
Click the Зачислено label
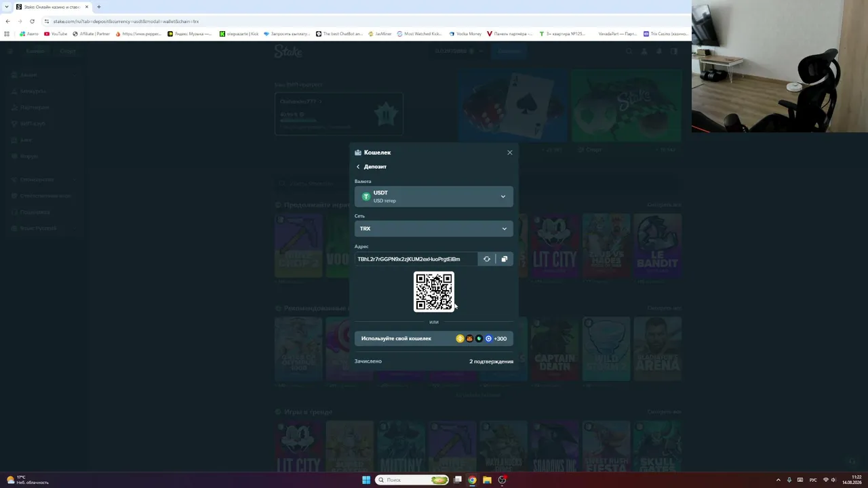coord(368,361)
